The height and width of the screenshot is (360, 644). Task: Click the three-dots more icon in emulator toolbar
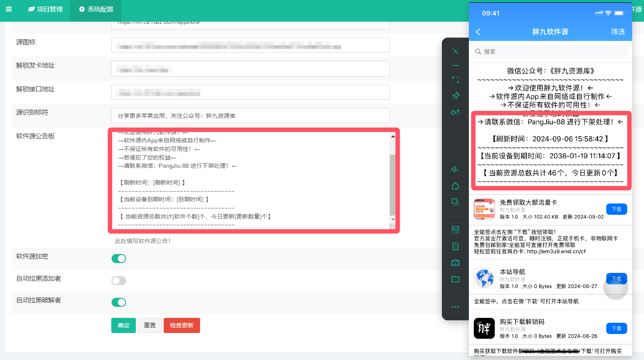click(455, 307)
